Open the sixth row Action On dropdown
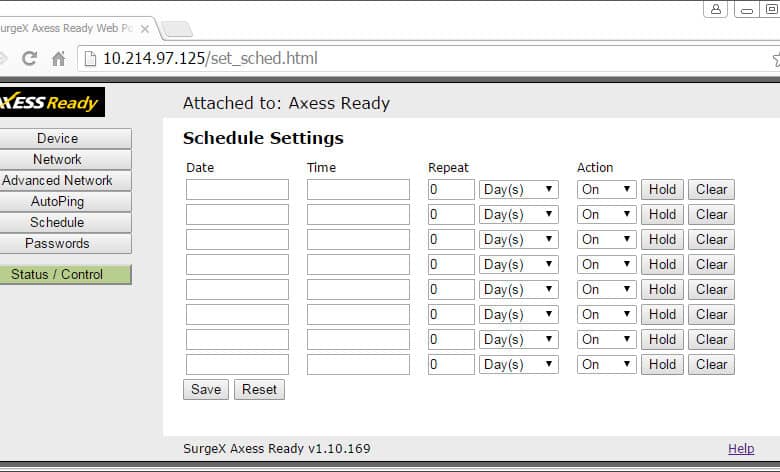The image size is (780, 472). pos(606,314)
